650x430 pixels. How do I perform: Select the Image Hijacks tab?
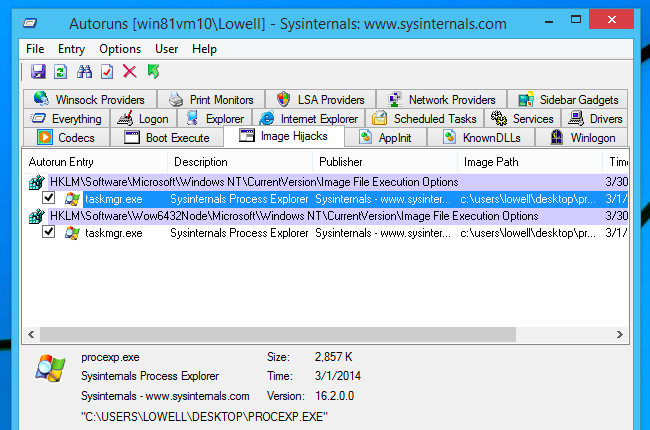284,136
